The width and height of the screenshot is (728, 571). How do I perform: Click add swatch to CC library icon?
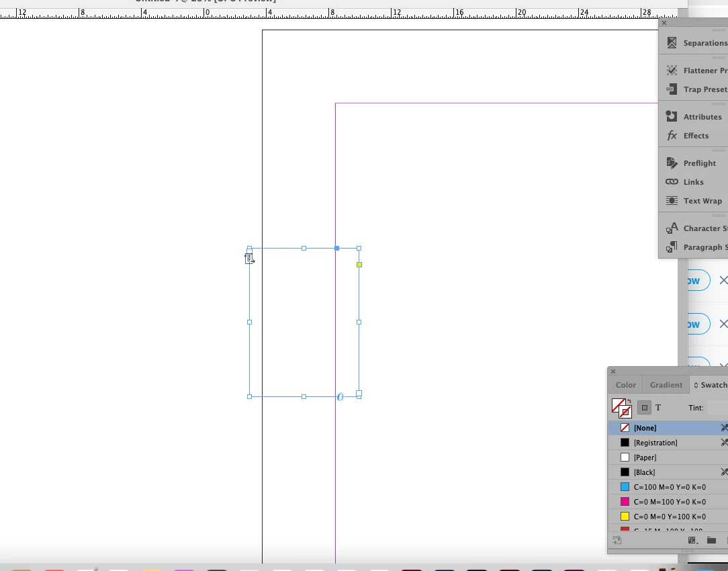tap(617, 540)
